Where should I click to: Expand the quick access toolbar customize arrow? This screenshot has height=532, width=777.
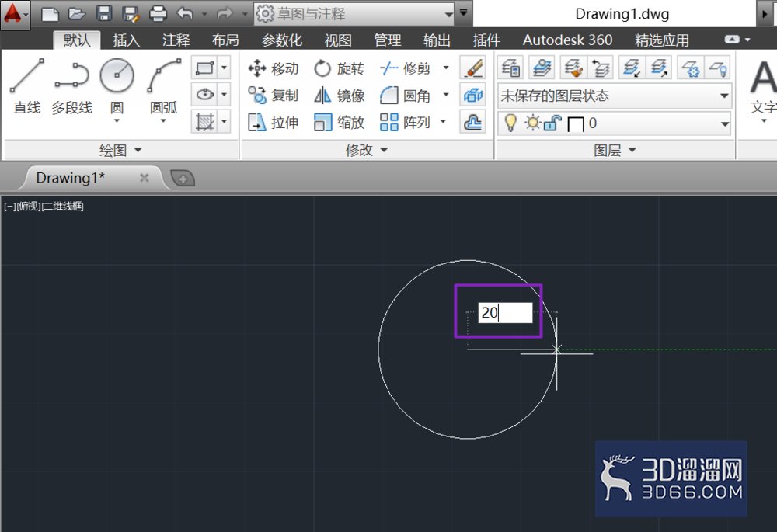pos(463,12)
